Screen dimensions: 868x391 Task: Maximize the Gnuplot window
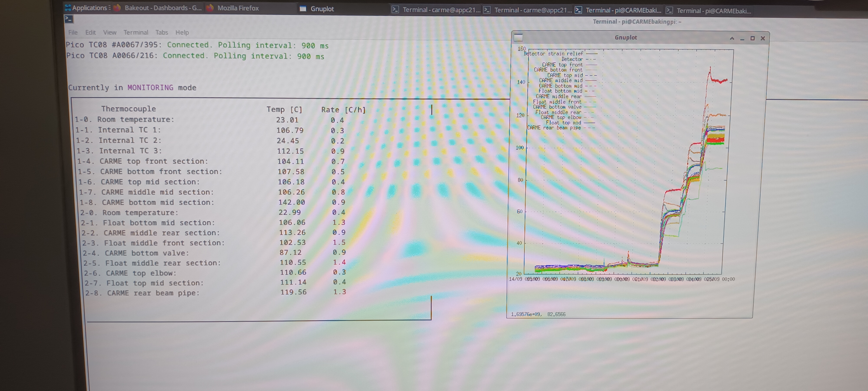tap(752, 38)
